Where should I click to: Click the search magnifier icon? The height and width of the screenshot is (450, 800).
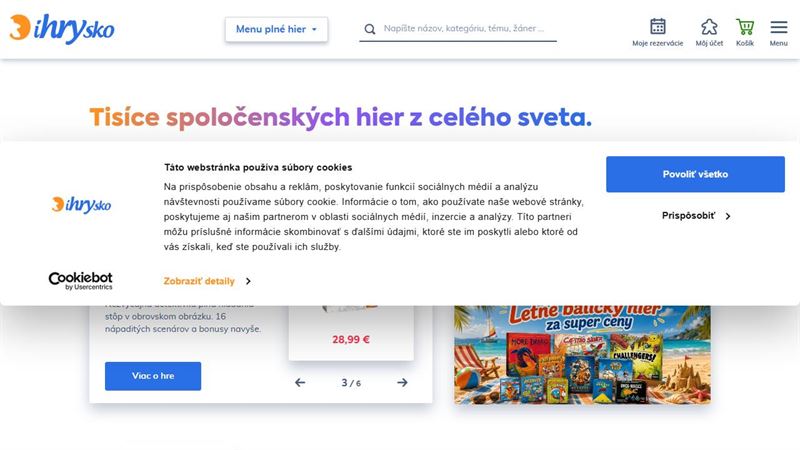(x=370, y=29)
